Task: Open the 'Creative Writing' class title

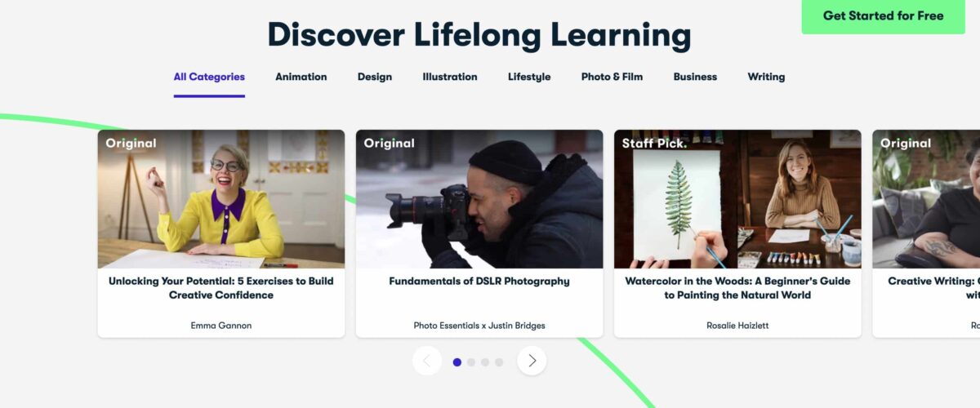Action: (x=934, y=288)
